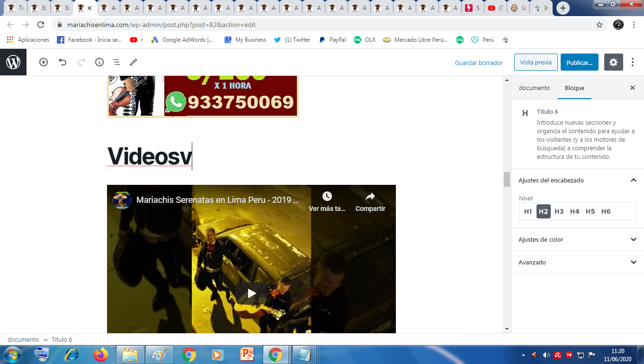Open the add block inserter
644x364 pixels.
[44, 62]
